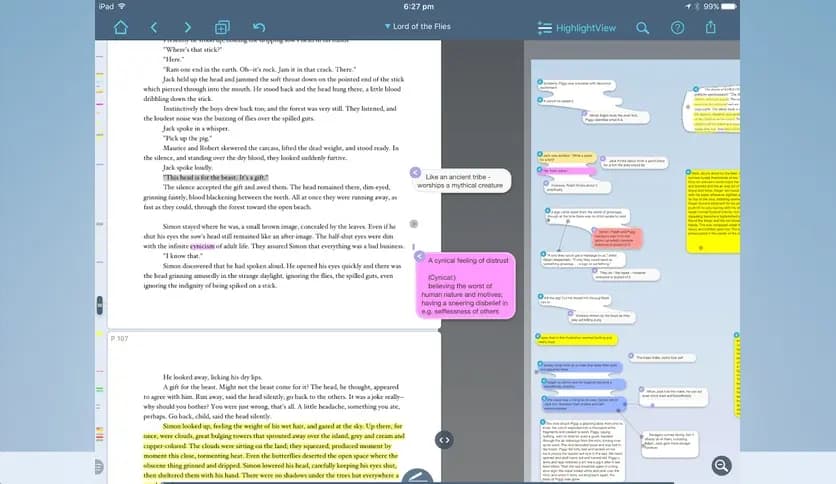
Task: Open the Lord of the Flies title dropdown
Action: click(x=418, y=26)
